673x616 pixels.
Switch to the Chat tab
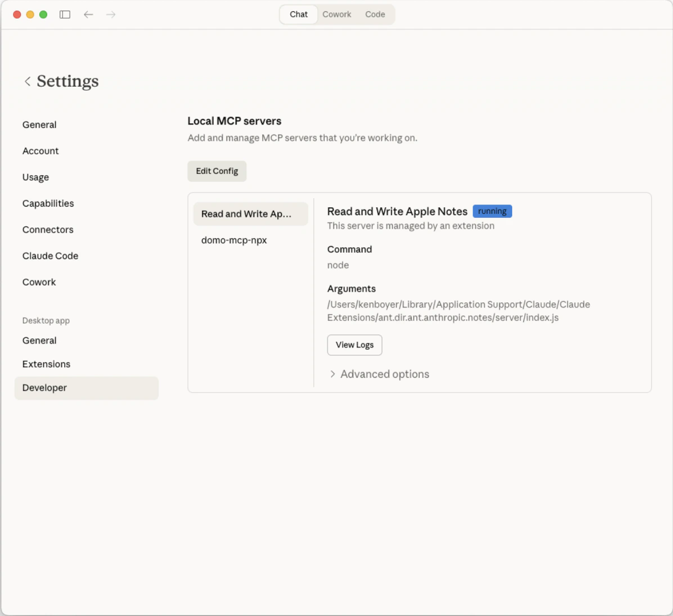299,15
